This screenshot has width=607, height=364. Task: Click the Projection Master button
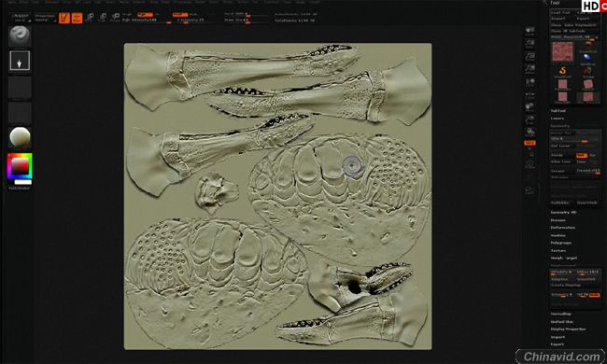tap(45, 18)
